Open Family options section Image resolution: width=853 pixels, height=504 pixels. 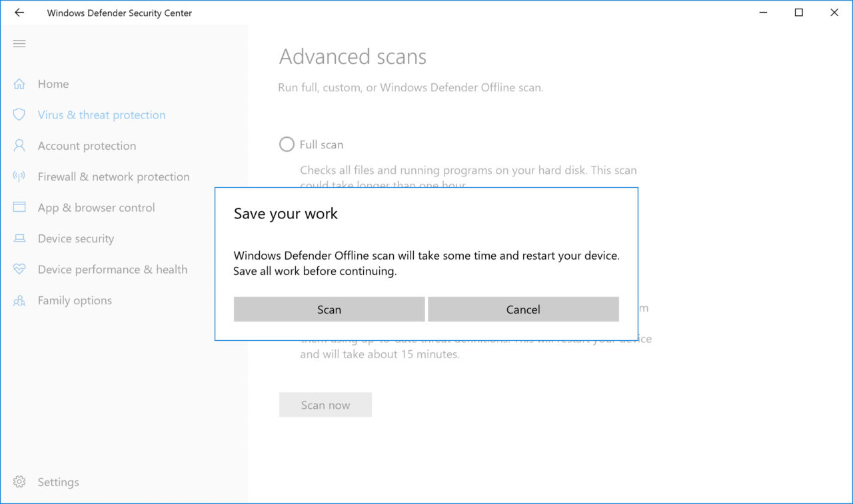tap(75, 300)
